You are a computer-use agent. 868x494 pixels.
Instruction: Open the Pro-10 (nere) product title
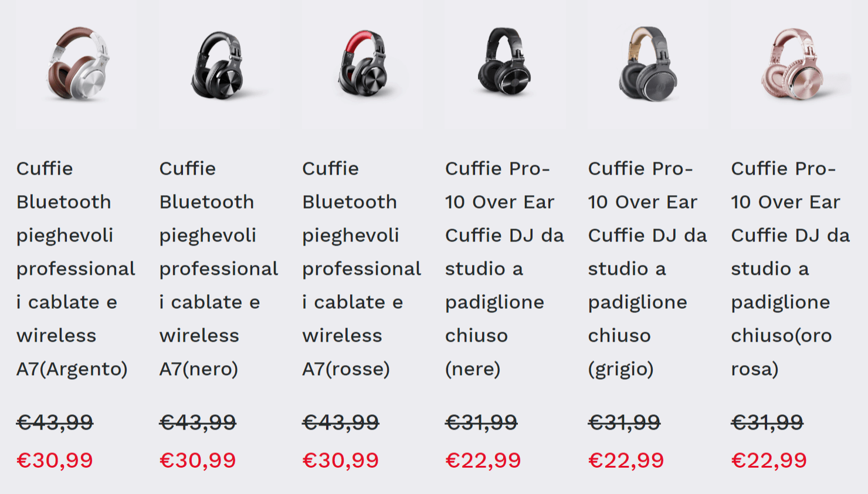click(x=504, y=269)
